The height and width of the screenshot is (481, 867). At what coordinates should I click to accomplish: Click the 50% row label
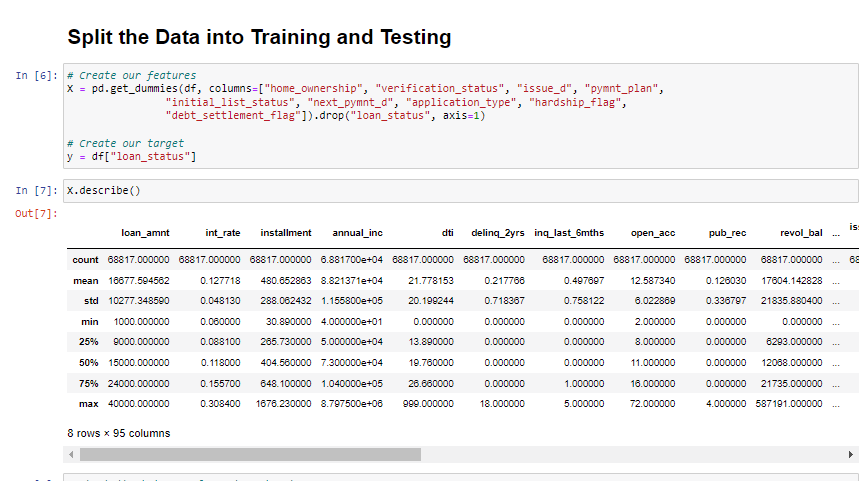[88, 363]
